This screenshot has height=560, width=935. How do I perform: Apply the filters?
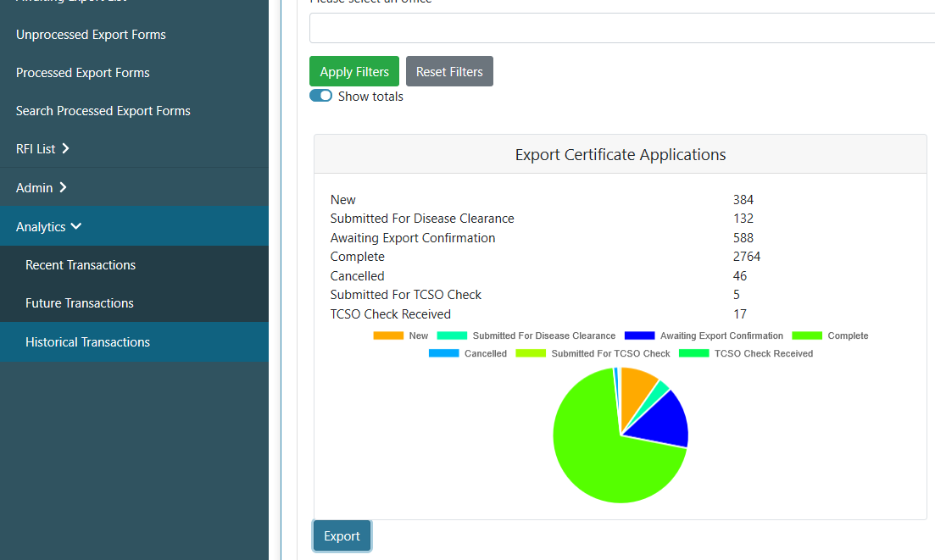point(354,71)
